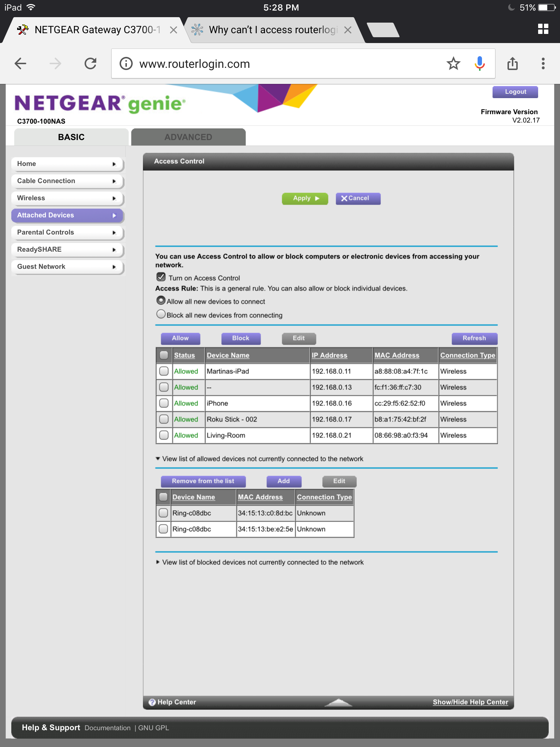Screen dimensions: 560x747
Task: Sort connected devices by Status column
Action: pyautogui.click(x=184, y=355)
